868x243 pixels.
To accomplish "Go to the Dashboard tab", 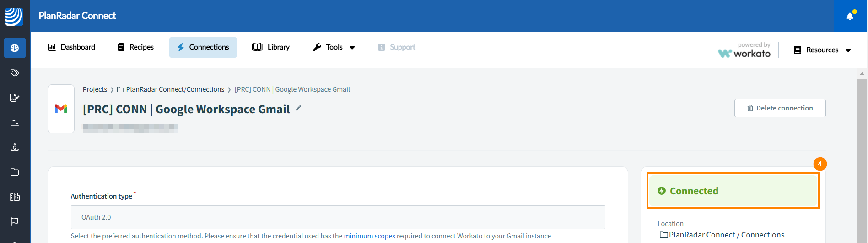I will (71, 47).
